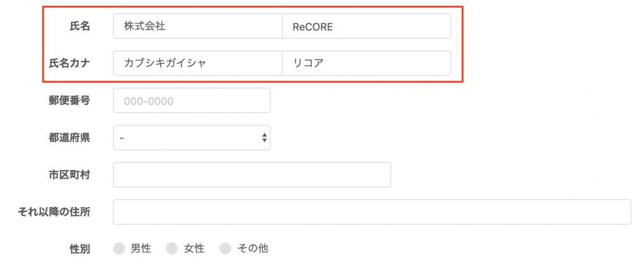Open the 都道府県 dropdown list
Screen dimensions: 644x270
click(192, 138)
